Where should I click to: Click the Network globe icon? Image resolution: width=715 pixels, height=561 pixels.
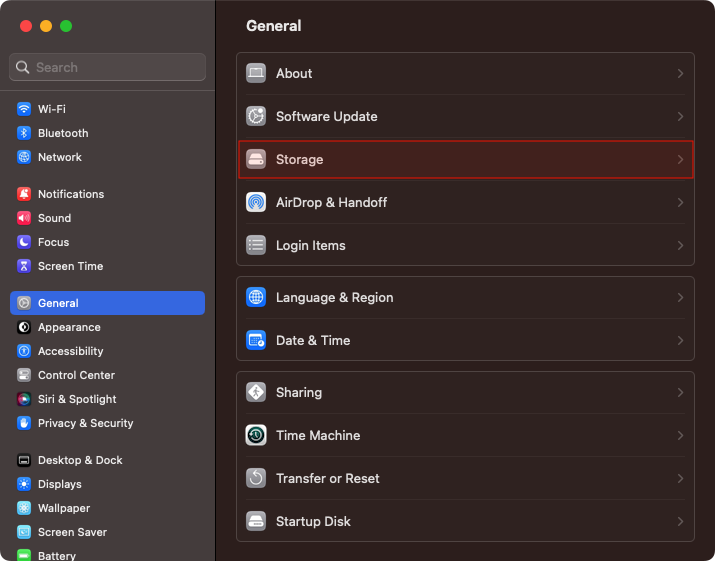tap(24, 157)
